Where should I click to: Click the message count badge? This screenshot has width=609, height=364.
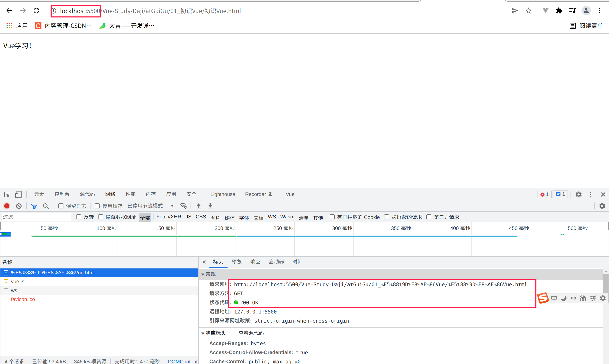click(x=560, y=194)
